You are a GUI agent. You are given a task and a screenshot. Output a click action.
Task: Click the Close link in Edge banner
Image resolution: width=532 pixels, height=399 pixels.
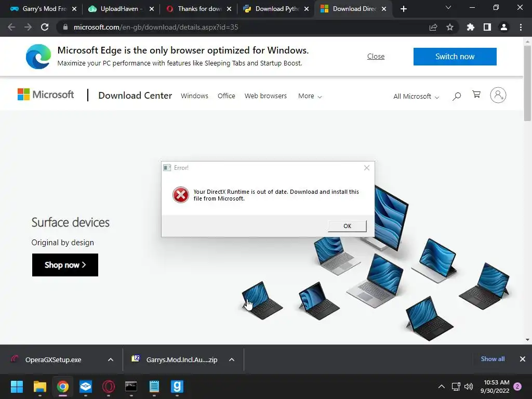(x=376, y=56)
